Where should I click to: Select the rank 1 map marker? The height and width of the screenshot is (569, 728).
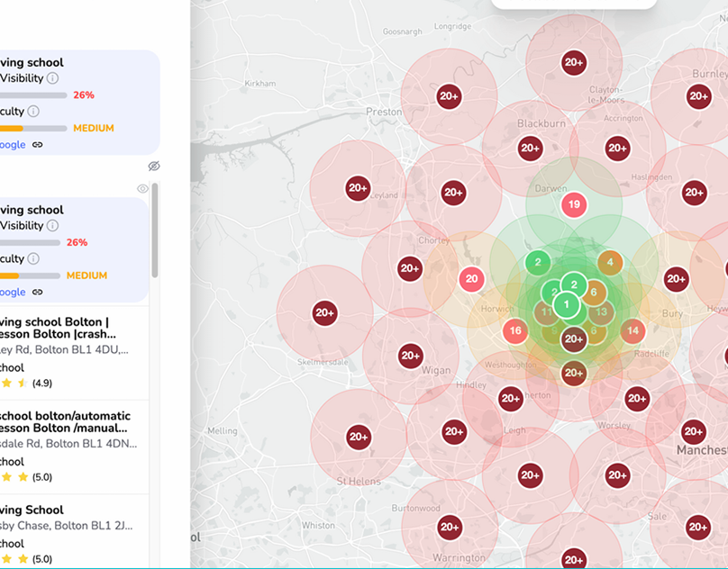click(566, 305)
